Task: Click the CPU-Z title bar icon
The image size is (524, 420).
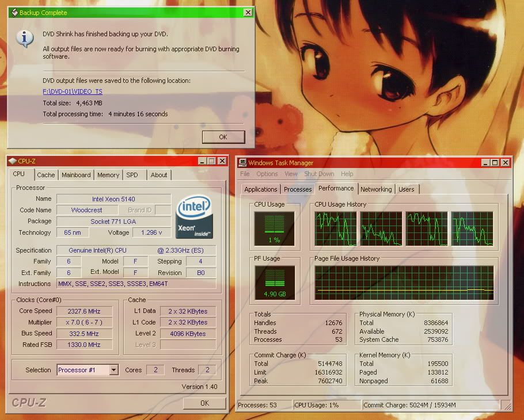Action: (13, 161)
